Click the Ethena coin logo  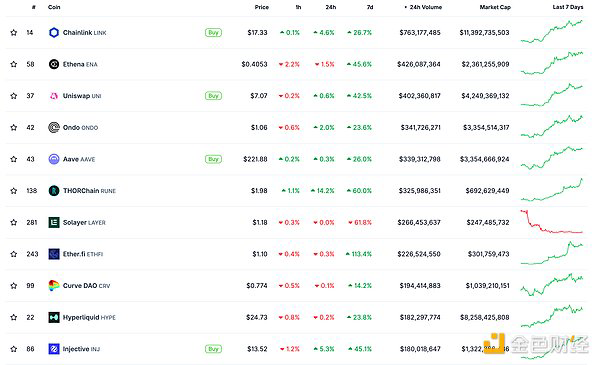[54, 64]
